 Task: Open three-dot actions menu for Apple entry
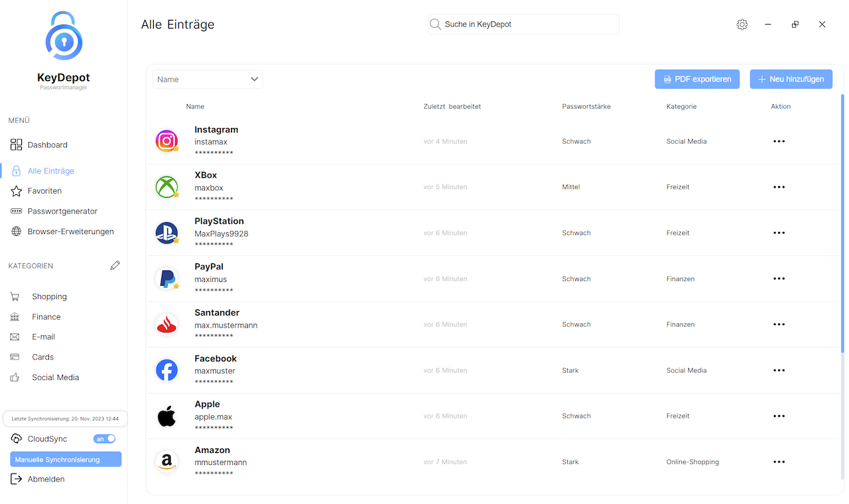click(x=779, y=416)
